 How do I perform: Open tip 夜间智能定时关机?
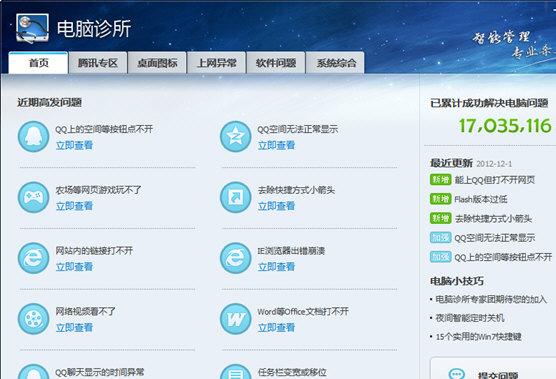click(470, 318)
